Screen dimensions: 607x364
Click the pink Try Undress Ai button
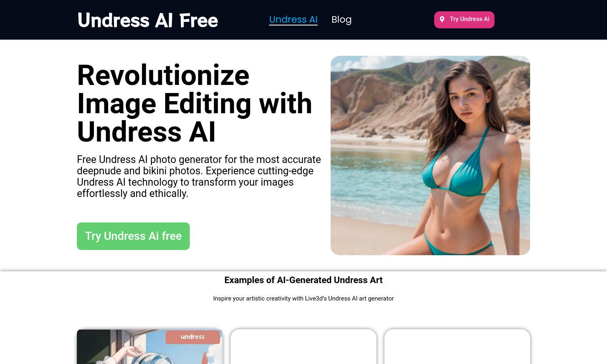click(x=464, y=20)
